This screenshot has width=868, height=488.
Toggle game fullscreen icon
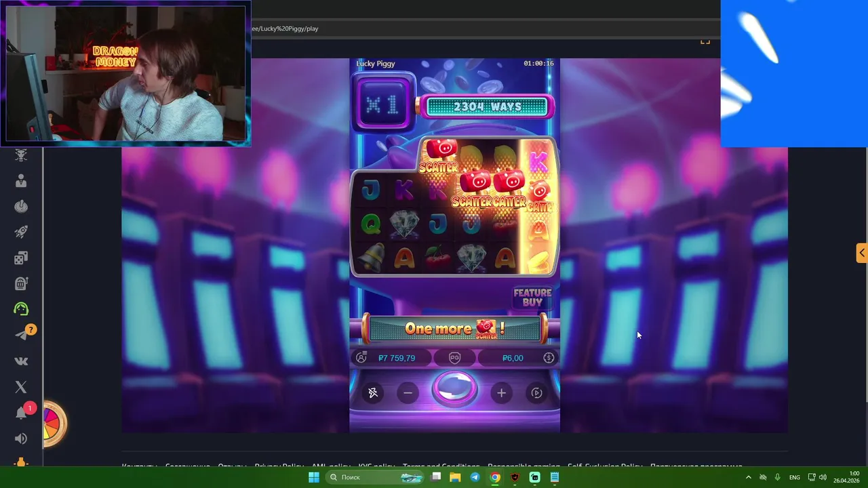[x=705, y=41]
